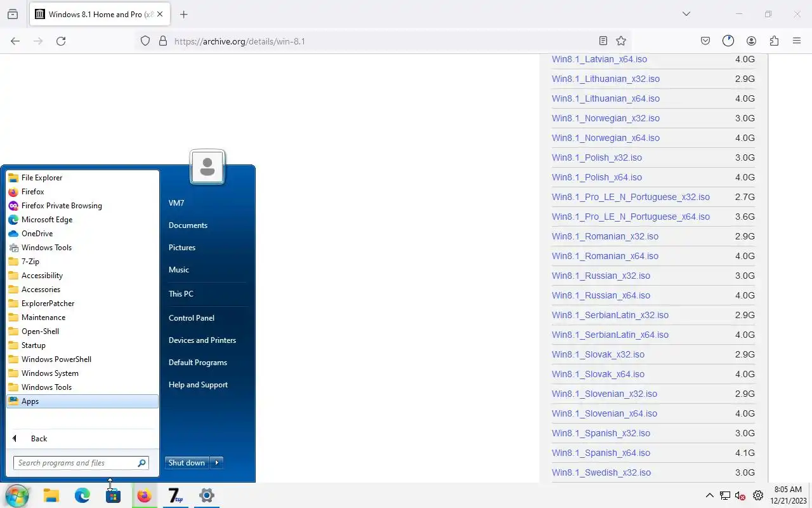Click the Start orb on the taskbar
Image resolution: width=812 pixels, height=508 pixels.
[x=17, y=496]
